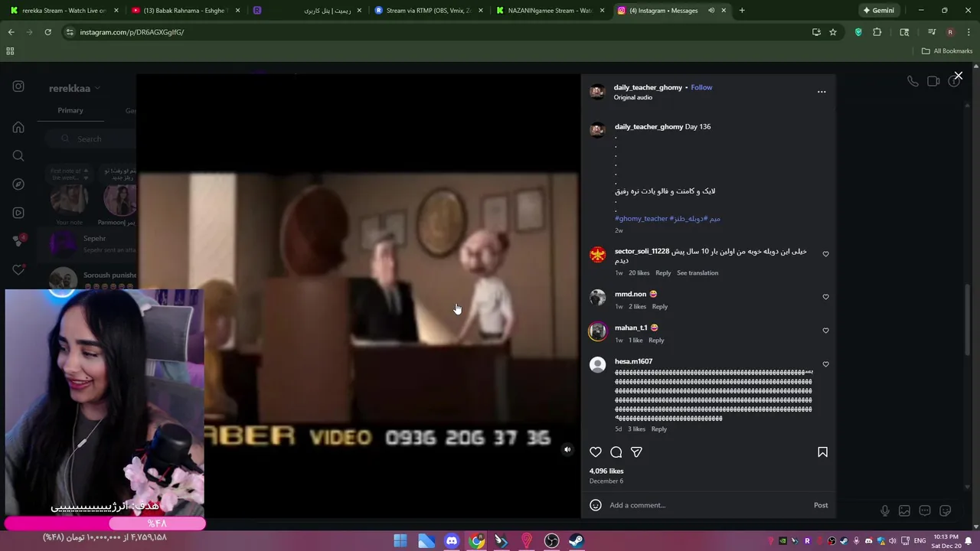Select the Primary messages tab
The height and width of the screenshot is (551, 980).
[x=70, y=110]
